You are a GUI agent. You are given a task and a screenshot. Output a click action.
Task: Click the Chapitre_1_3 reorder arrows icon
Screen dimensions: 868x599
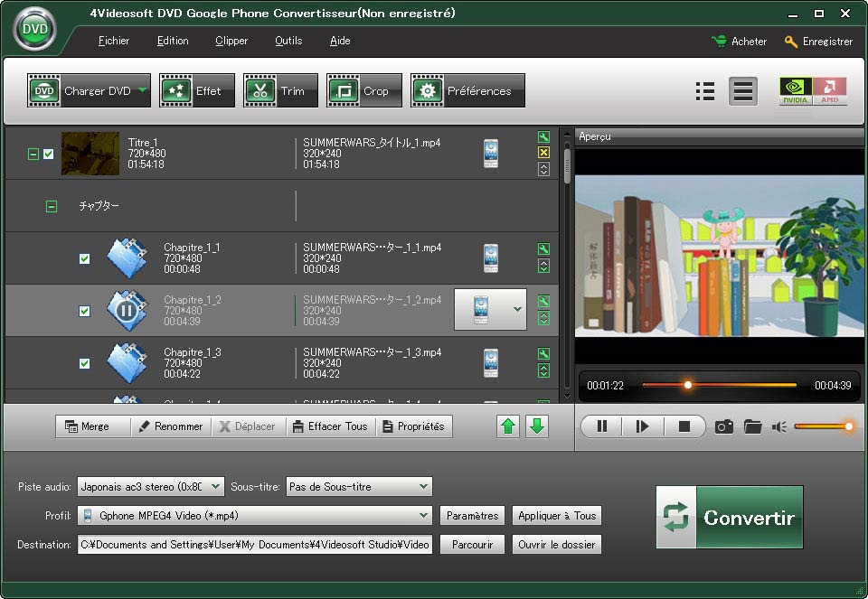[543, 370]
